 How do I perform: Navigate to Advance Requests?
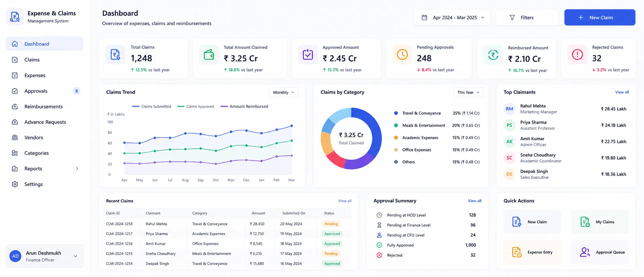pos(44,122)
